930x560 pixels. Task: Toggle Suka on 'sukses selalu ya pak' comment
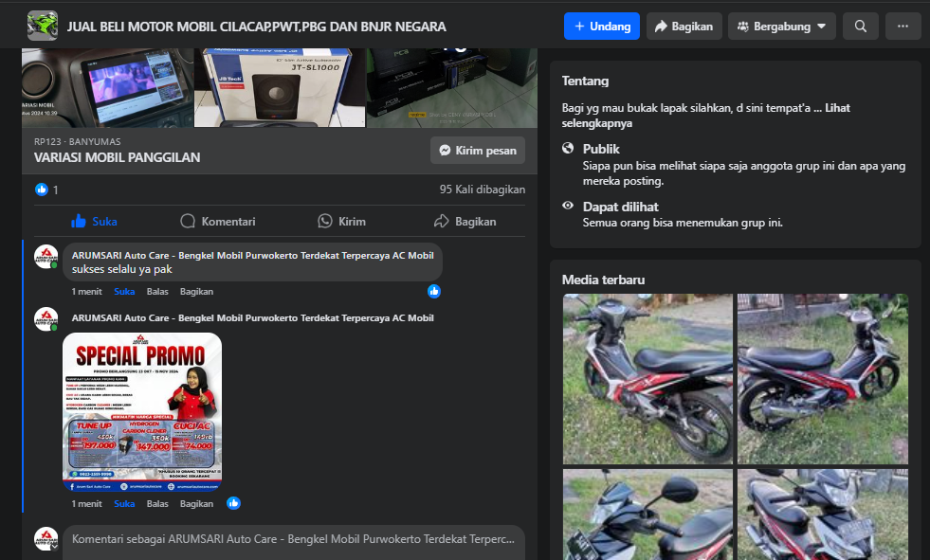124,292
